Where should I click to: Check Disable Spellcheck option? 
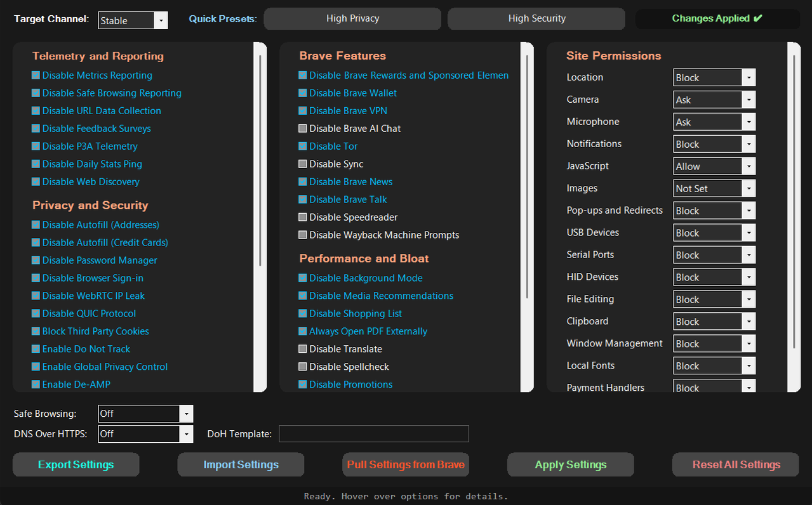pyautogui.click(x=344, y=367)
